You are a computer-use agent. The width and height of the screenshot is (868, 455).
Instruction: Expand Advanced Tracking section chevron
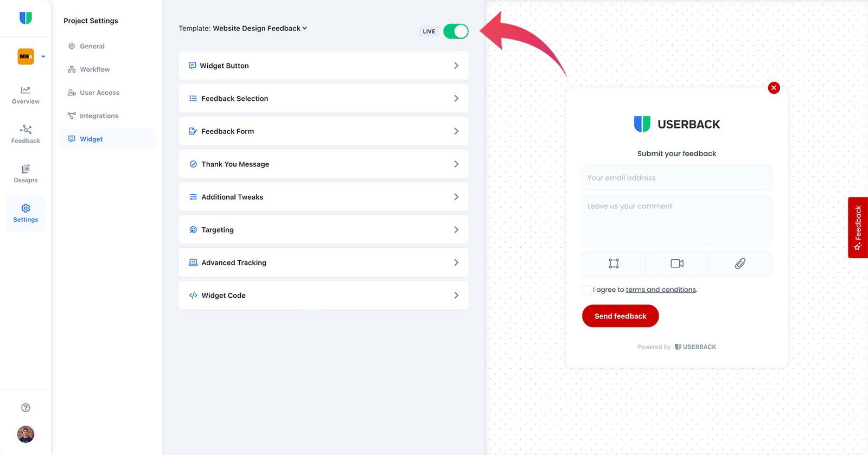[x=456, y=262]
